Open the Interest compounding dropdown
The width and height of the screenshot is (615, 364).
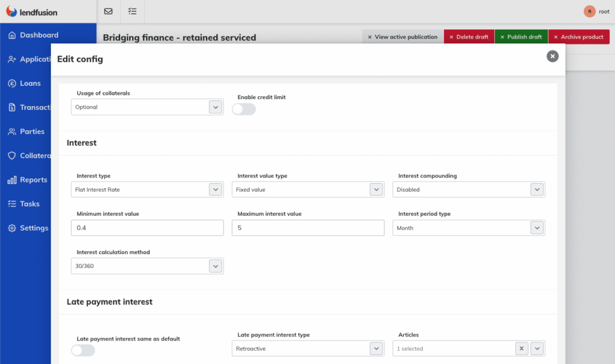[537, 190]
